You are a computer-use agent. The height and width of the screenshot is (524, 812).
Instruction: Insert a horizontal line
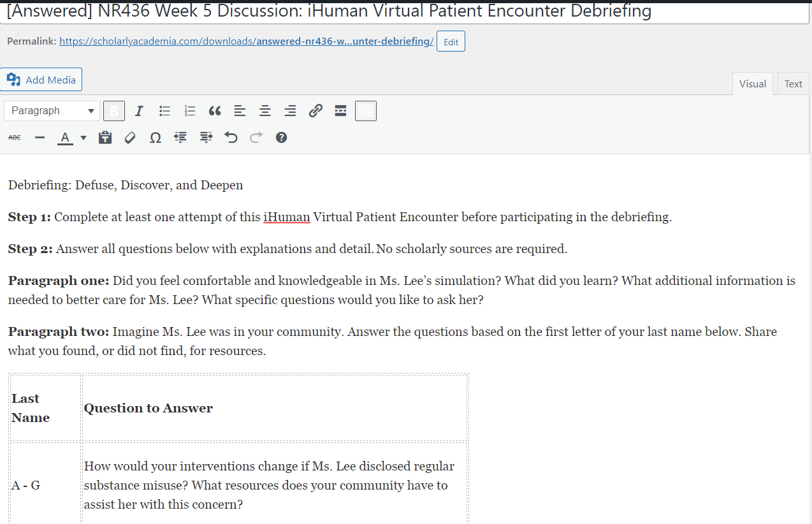click(x=40, y=138)
